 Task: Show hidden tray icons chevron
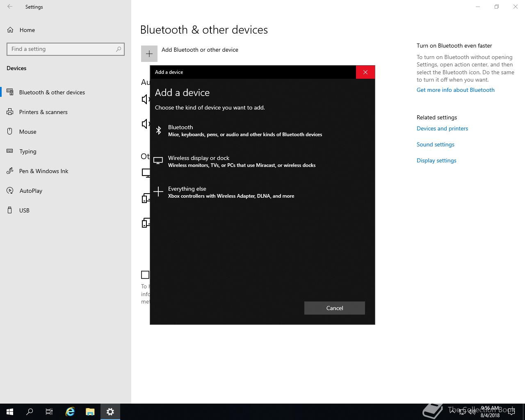452,412
